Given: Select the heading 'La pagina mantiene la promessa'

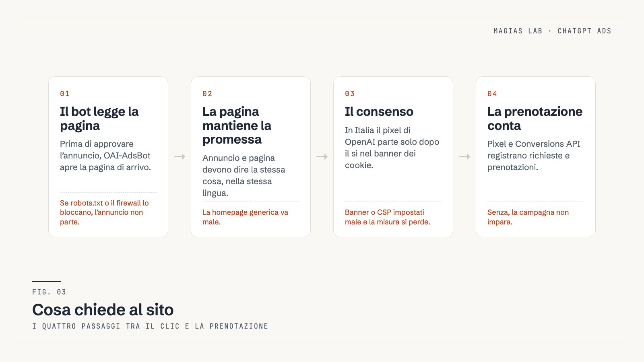Looking at the screenshot, I should coord(237,125).
